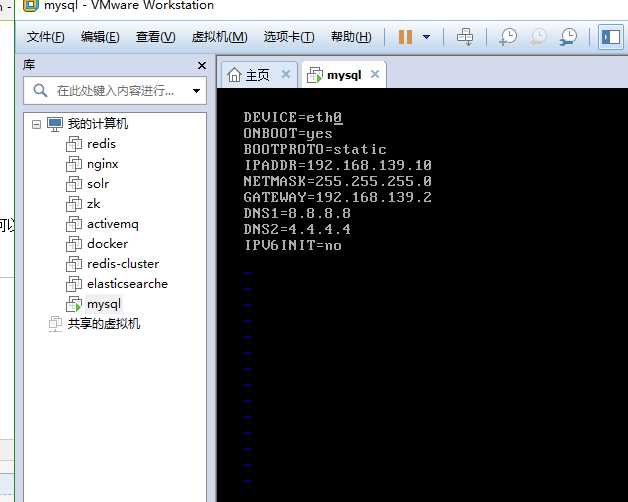This screenshot has width=628, height=502.
Task: Click the VM icon on the mysql tab
Action: (x=315, y=75)
